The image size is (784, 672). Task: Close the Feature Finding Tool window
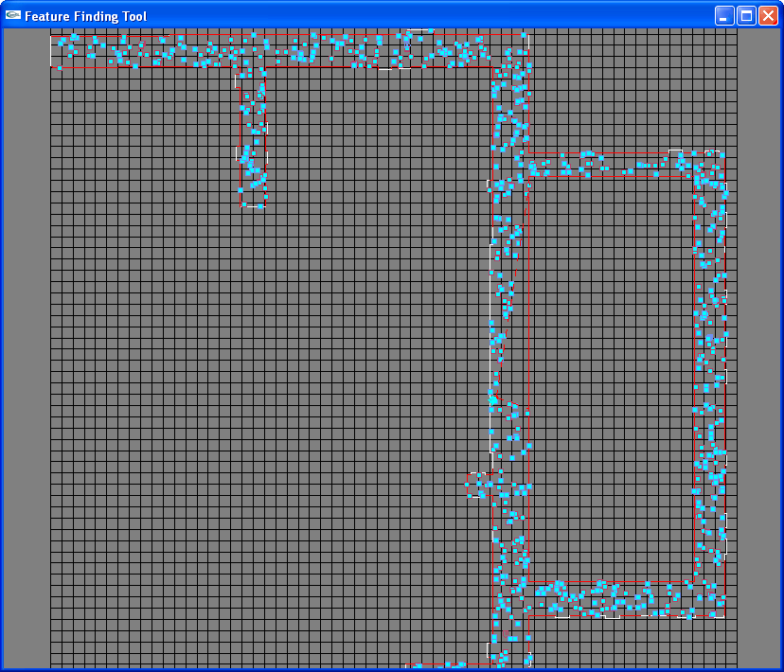pyautogui.click(x=768, y=16)
